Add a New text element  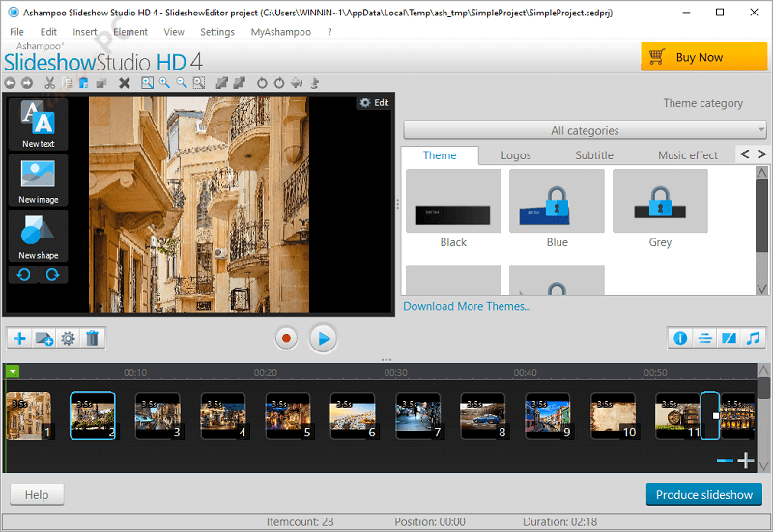[x=38, y=124]
